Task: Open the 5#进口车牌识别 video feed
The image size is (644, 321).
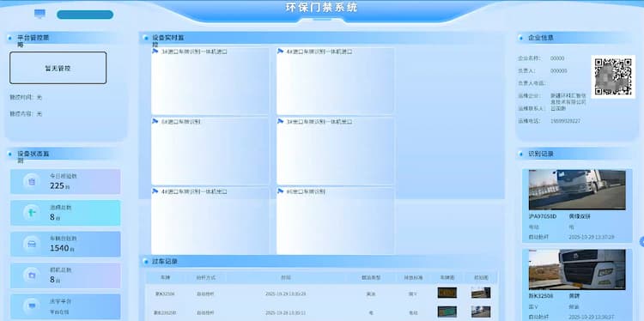Action: (x=210, y=151)
